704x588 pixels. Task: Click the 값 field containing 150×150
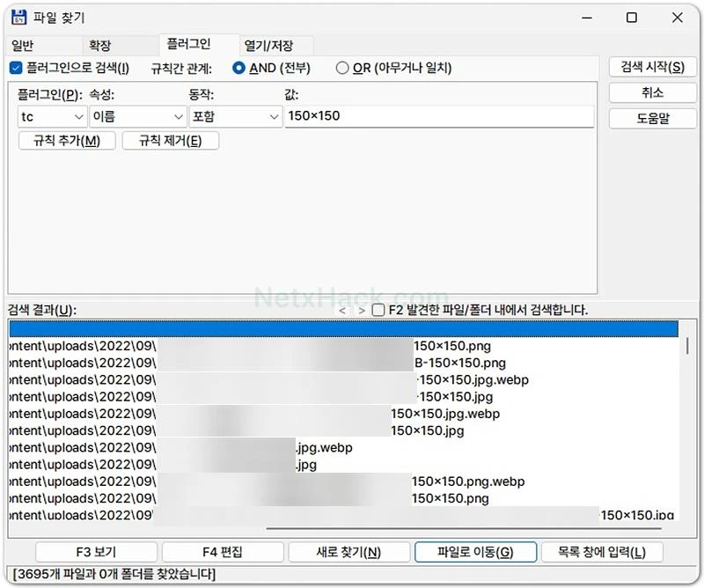[x=439, y=116]
